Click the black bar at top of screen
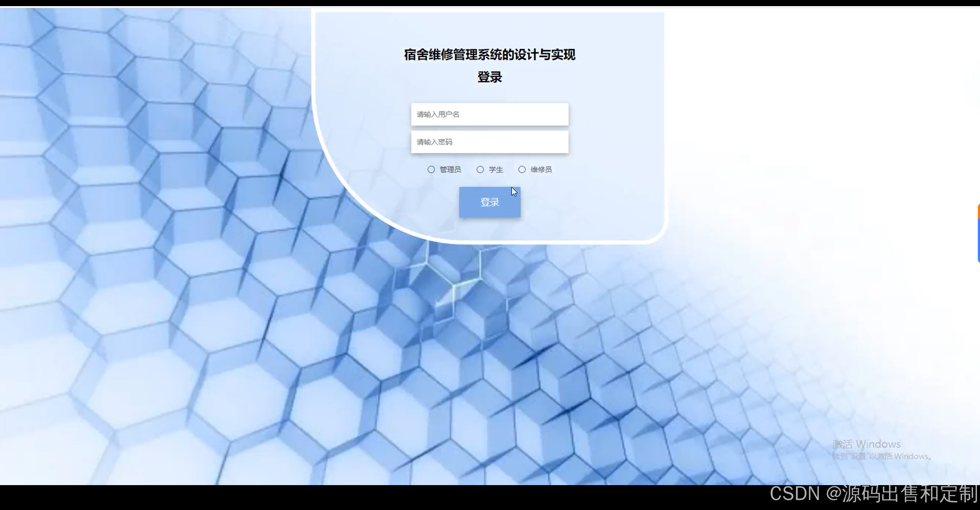 [x=490, y=3]
